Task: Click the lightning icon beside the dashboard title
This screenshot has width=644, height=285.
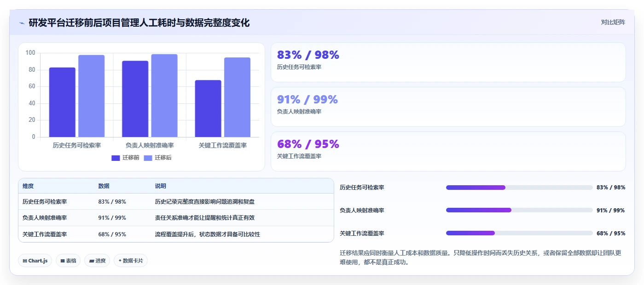Action: tap(22, 23)
